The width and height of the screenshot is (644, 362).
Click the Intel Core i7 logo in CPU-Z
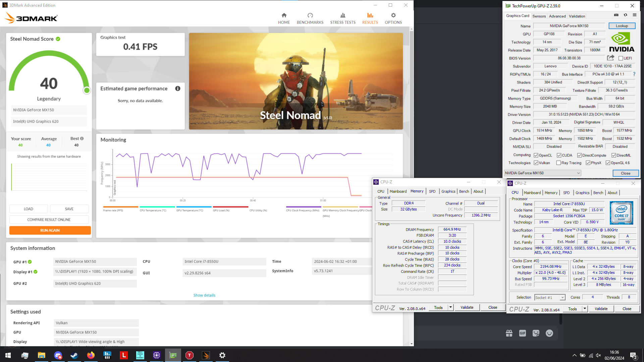point(621,213)
